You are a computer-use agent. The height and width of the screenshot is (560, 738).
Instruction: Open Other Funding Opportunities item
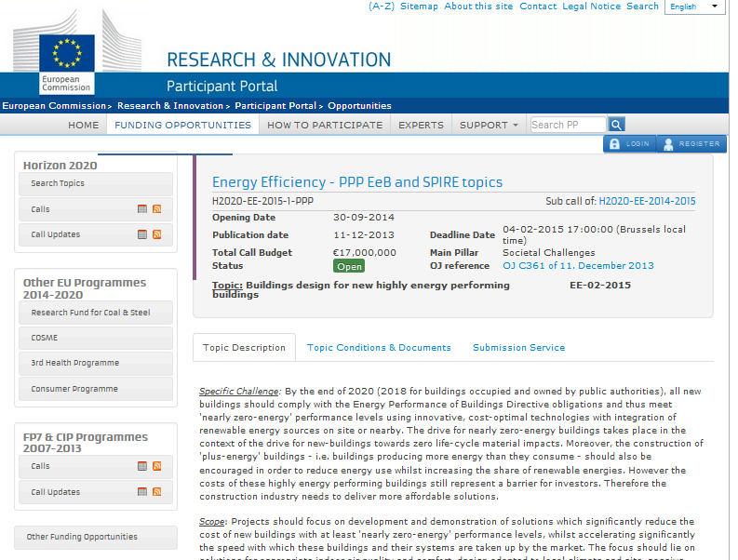[96, 537]
